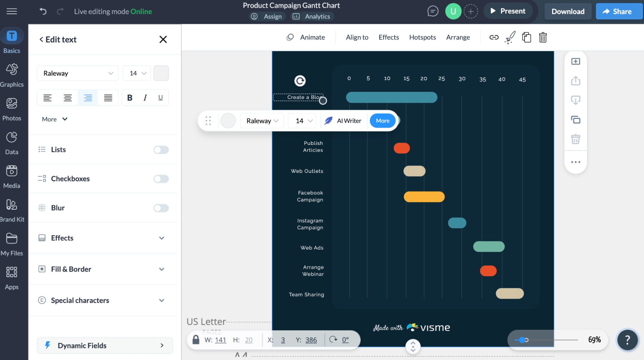Undo the last action
This screenshot has width=644, height=360.
43,11
